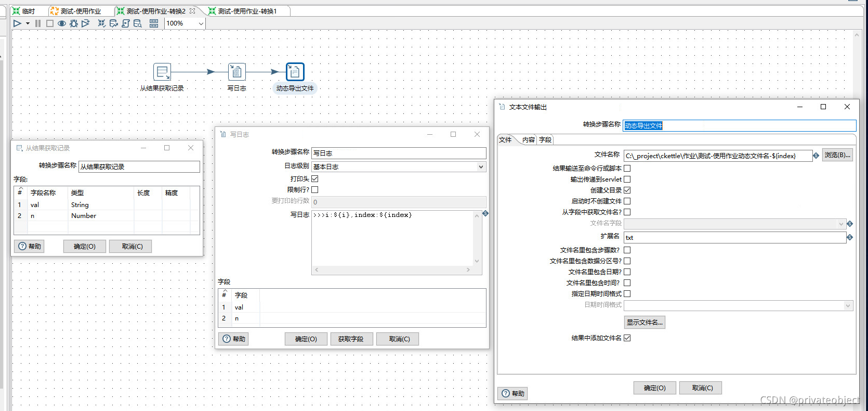Image resolution: width=868 pixels, height=411 pixels.
Task: Click the 扩展名 field containing txt
Action: click(x=735, y=237)
